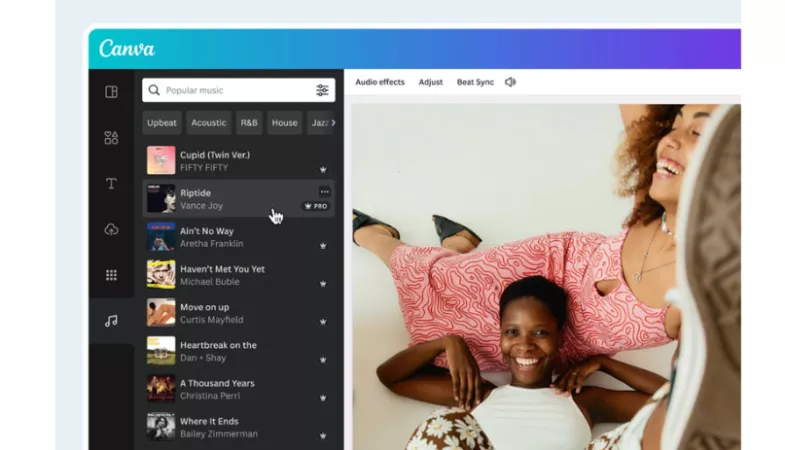Open the Audio music note sidebar icon
This screenshot has height=450, width=785.
111,320
